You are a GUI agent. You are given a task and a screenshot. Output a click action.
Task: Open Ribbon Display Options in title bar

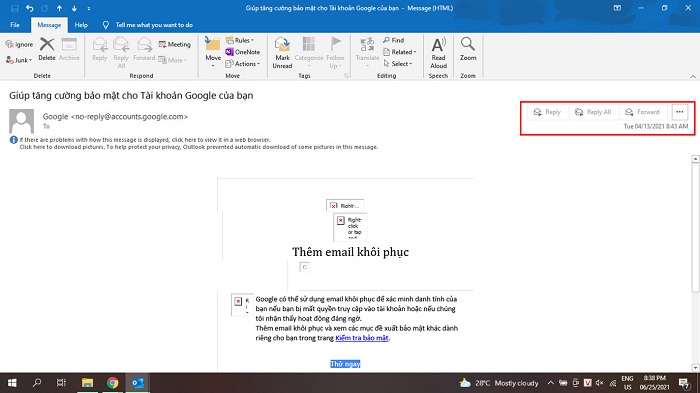click(x=617, y=8)
